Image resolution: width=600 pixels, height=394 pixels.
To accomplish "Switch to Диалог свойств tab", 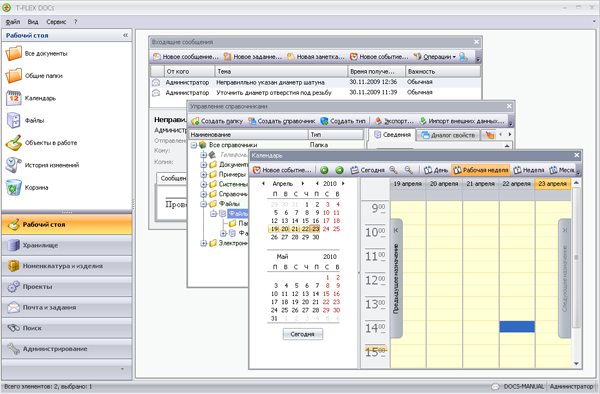I will (x=448, y=135).
